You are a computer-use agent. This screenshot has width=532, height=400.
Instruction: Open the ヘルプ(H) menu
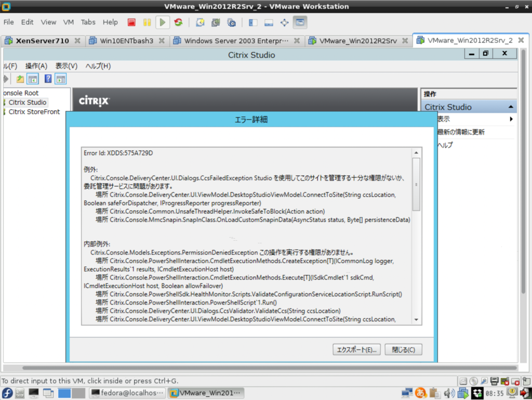pyautogui.click(x=98, y=66)
